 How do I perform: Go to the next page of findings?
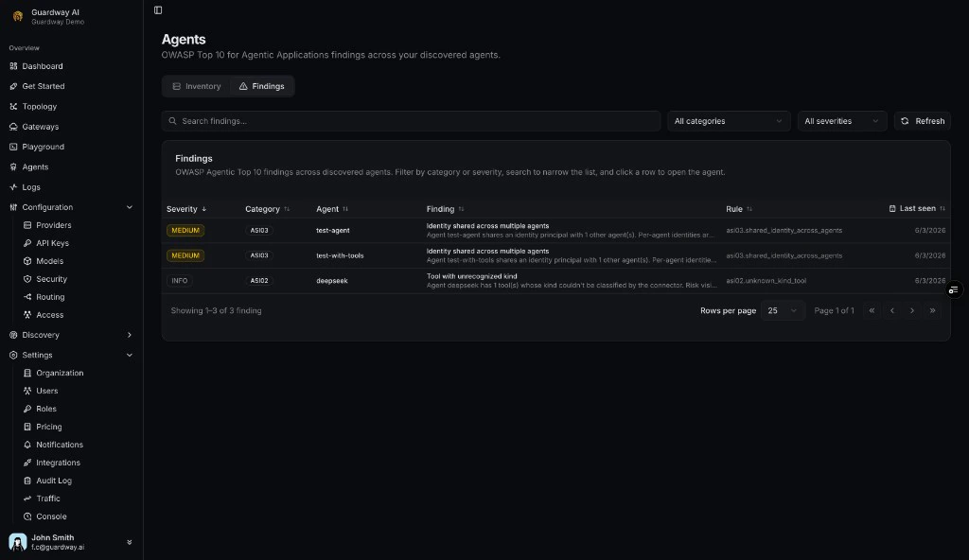912,310
